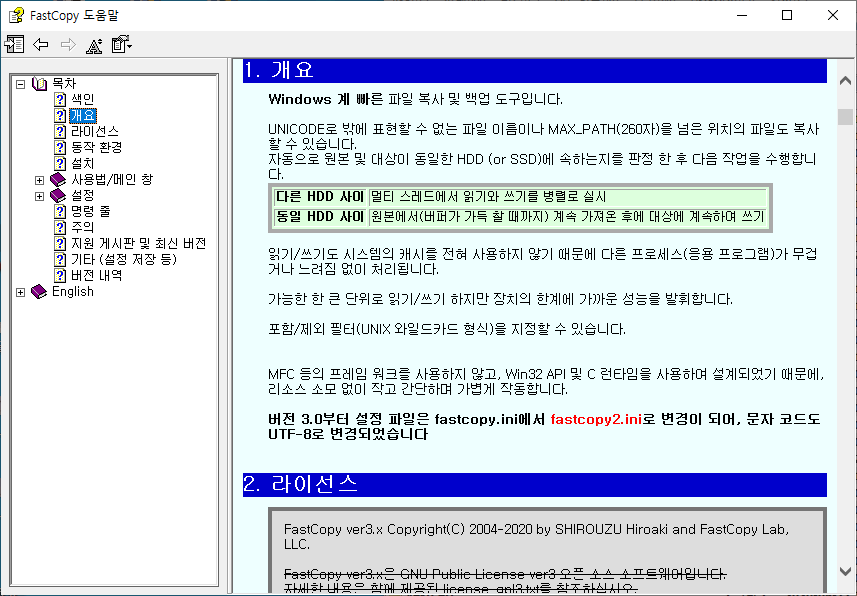Close the FastCopy 도움말 window
857x596 pixels.
pos(832,15)
